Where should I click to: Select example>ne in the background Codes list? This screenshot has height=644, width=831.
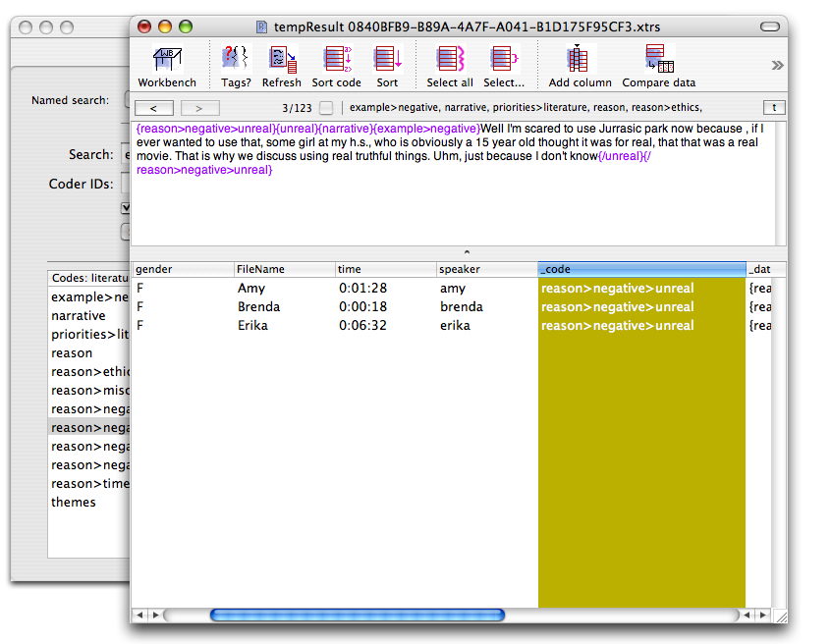(89, 297)
